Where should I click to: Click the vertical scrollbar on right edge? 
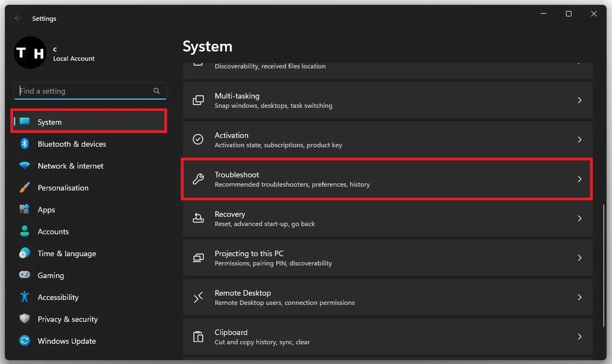click(604, 265)
